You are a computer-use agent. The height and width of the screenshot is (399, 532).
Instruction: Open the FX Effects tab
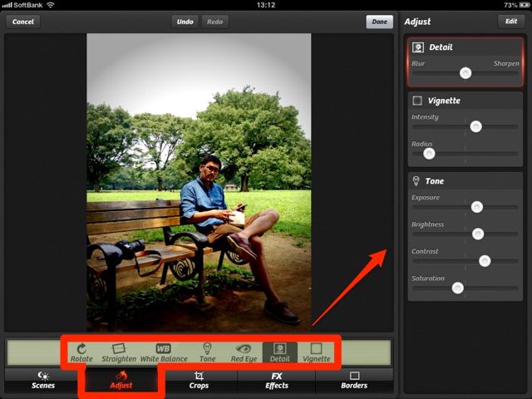277,381
